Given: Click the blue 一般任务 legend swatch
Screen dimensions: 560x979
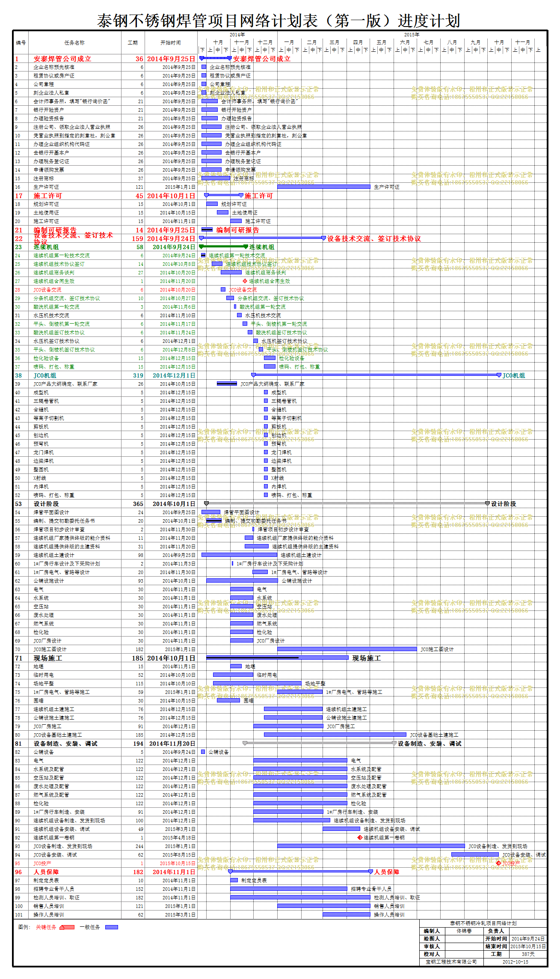Looking at the screenshot, I should tap(112, 927).
